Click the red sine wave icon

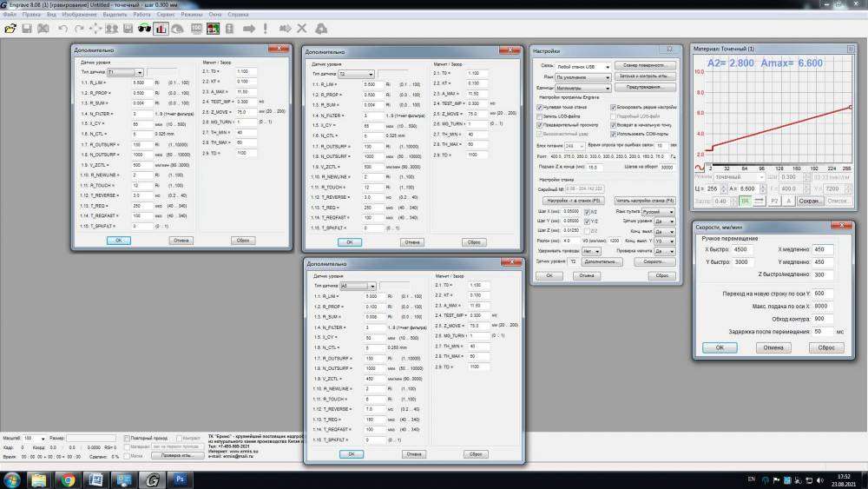tap(701, 166)
